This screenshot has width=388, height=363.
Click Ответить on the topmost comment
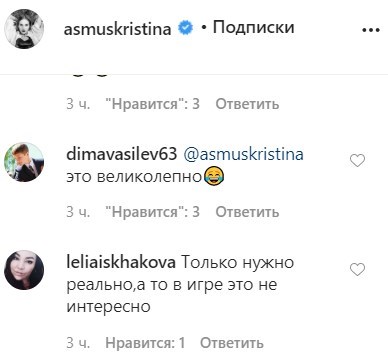pyautogui.click(x=247, y=104)
